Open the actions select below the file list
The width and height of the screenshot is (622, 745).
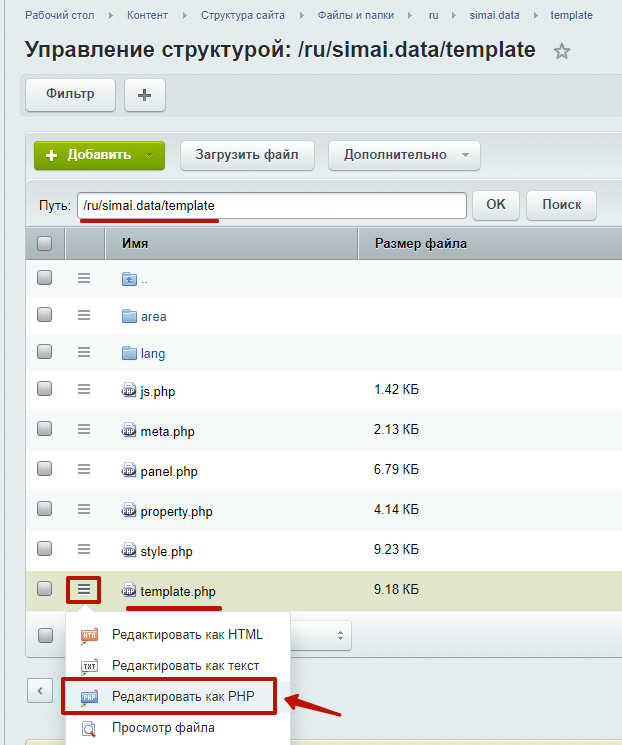pos(320,634)
